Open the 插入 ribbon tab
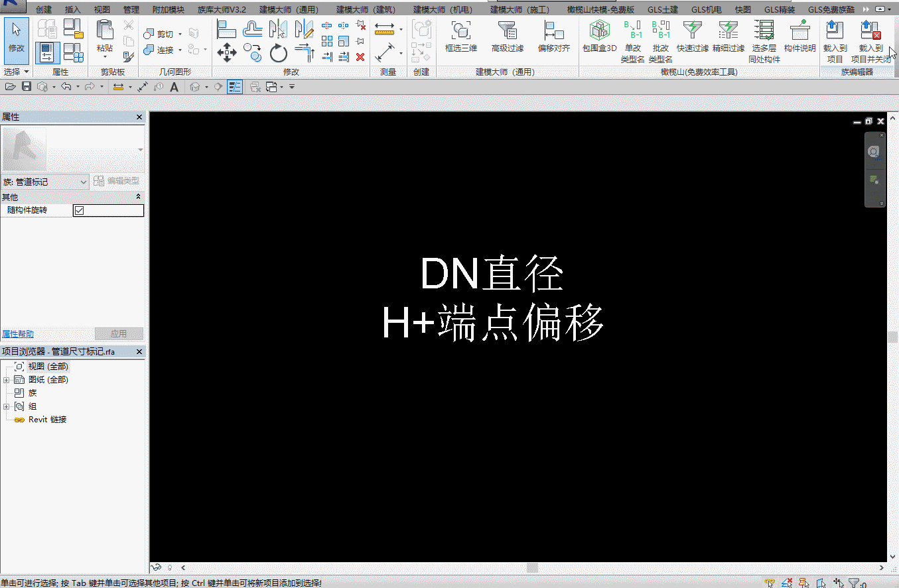The height and width of the screenshot is (588, 899). [x=73, y=10]
